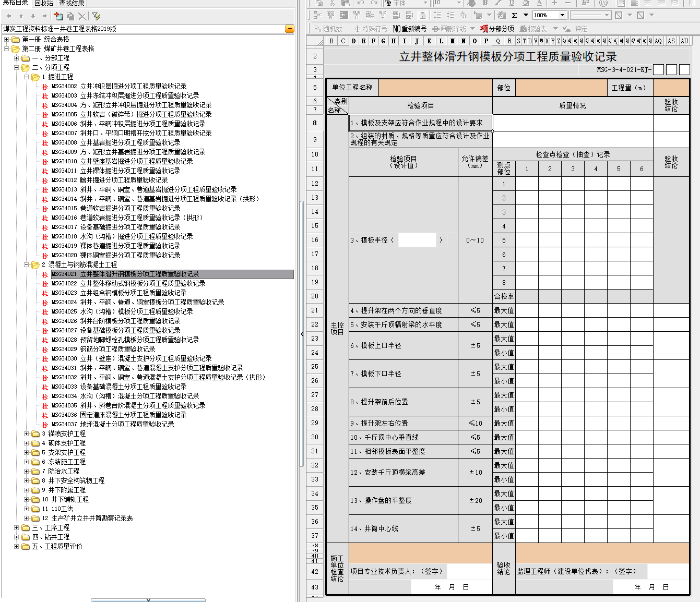Open the 100% zoom dropdown
This screenshot has height=602, width=700.
562,15
